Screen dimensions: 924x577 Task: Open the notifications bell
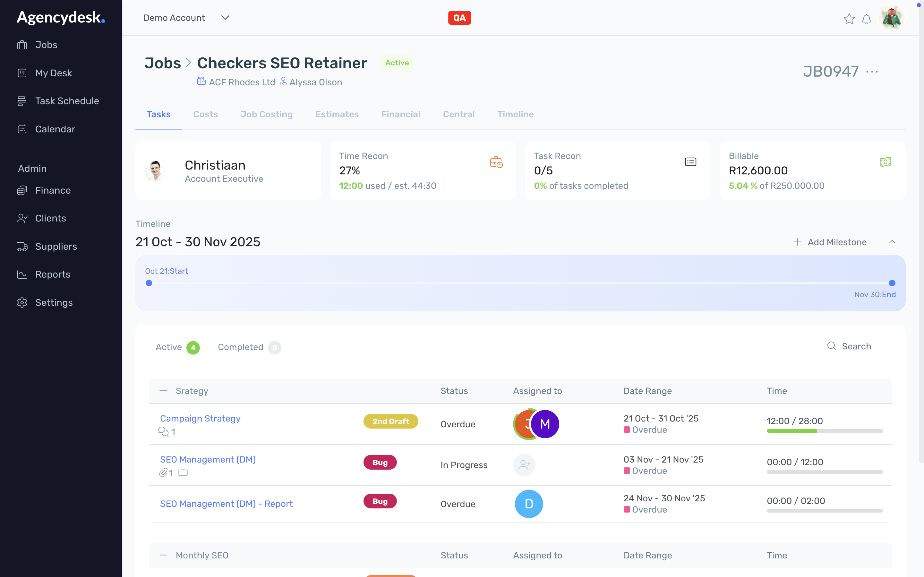pyautogui.click(x=866, y=19)
